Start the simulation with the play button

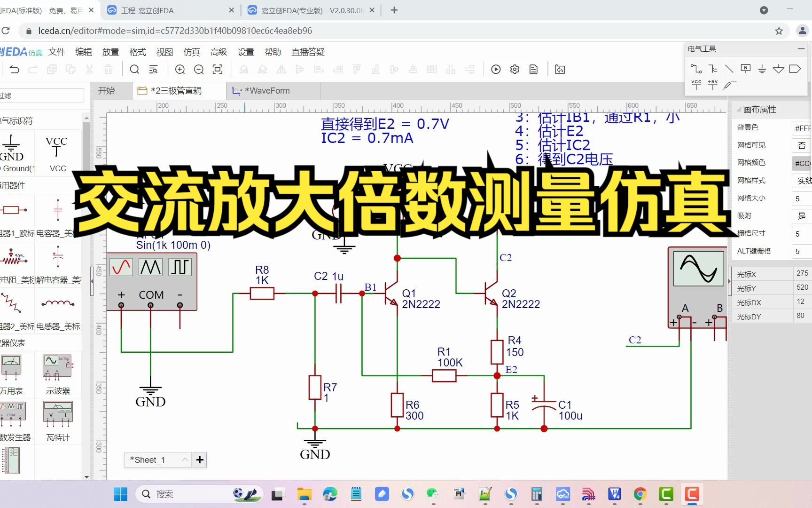coord(496,69)
